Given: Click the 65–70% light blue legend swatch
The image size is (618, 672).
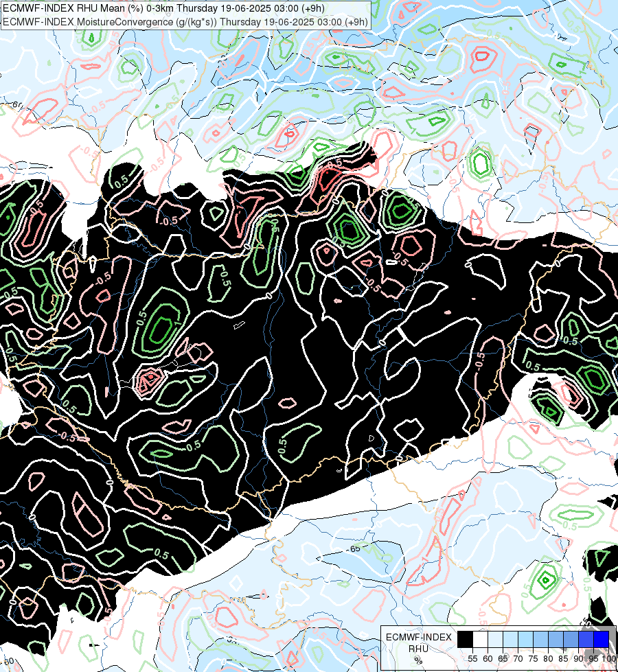Looking at the screenshot, I should point(510,640).
